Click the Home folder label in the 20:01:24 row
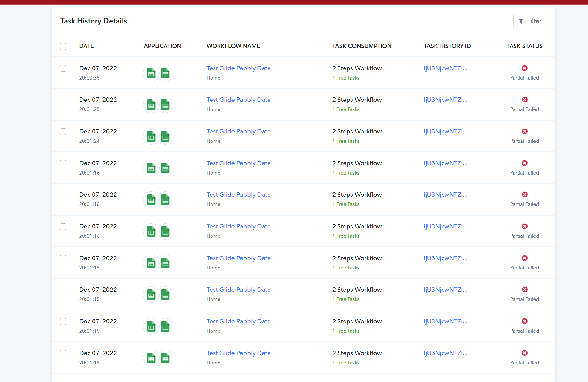 pos(213,141)
